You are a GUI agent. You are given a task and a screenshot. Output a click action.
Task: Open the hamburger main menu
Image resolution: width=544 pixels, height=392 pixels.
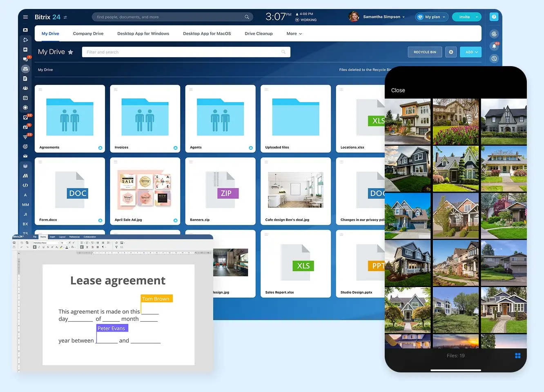[x=25, y=17]
